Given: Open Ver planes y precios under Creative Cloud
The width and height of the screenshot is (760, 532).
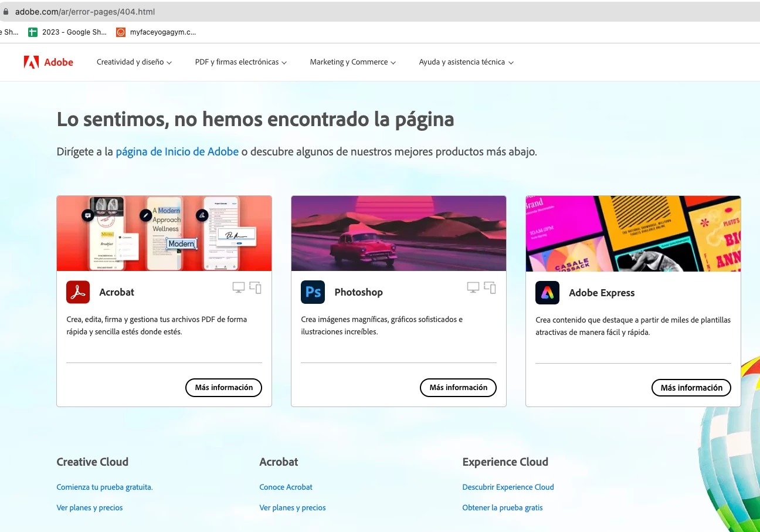Looking at the screenshot, I should point(90,507).
